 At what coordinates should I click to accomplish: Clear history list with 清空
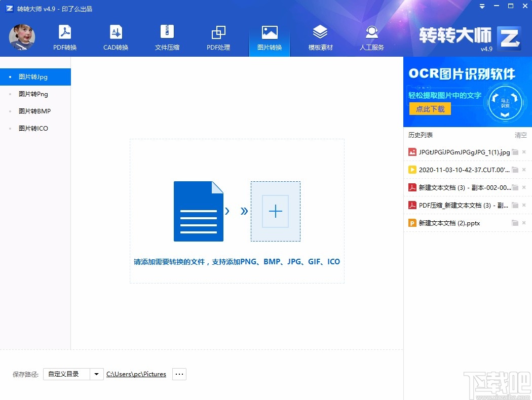[x=520, y=135]
